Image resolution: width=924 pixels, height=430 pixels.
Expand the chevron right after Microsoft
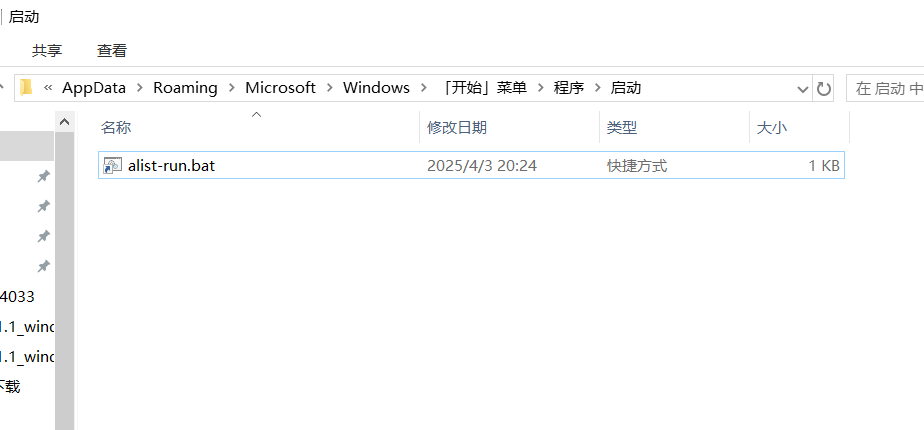pos(329,88)
